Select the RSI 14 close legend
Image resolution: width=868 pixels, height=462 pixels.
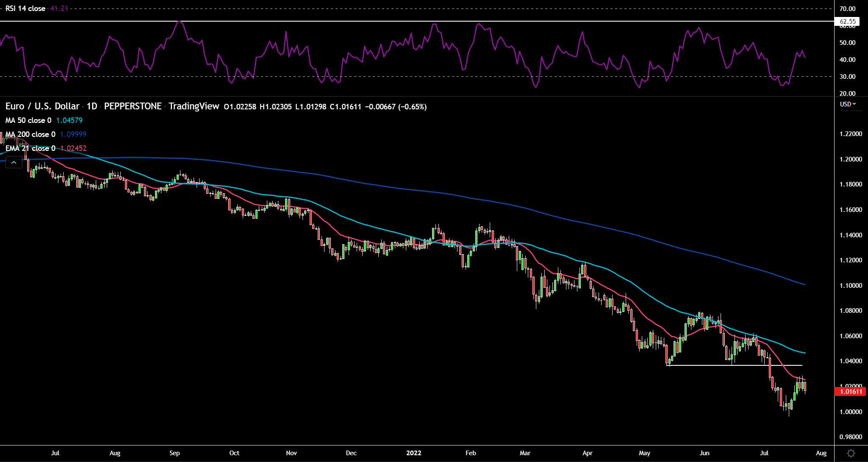click(x=25, y=8)
